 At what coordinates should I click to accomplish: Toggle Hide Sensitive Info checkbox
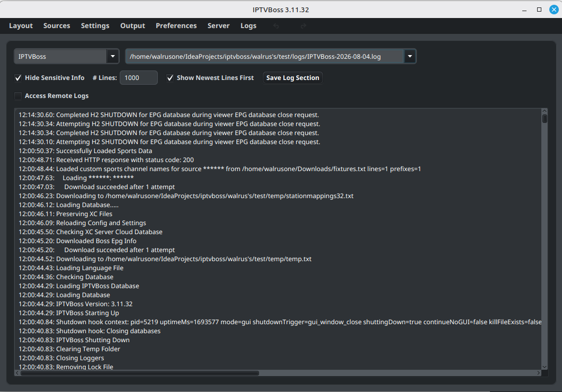19,78
